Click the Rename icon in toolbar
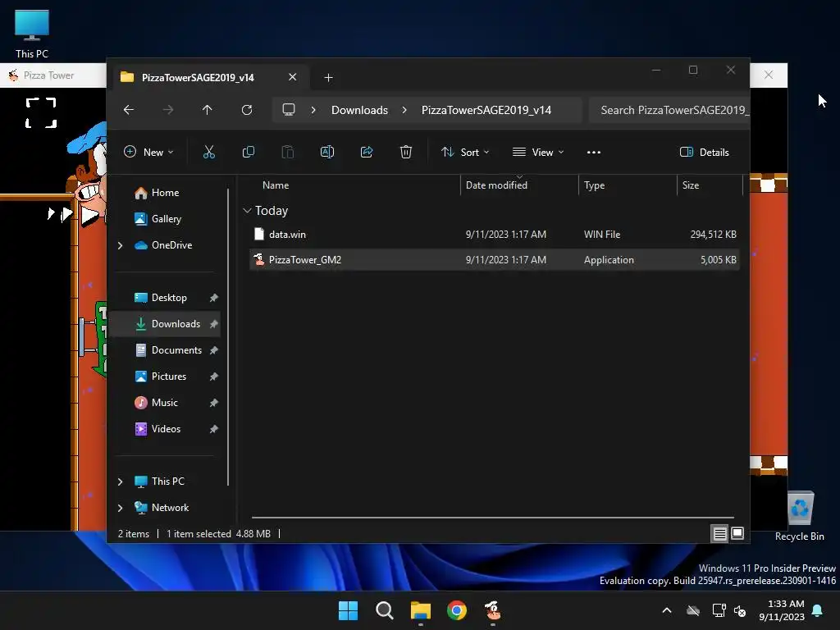840x630 pixels. point(327,152)
